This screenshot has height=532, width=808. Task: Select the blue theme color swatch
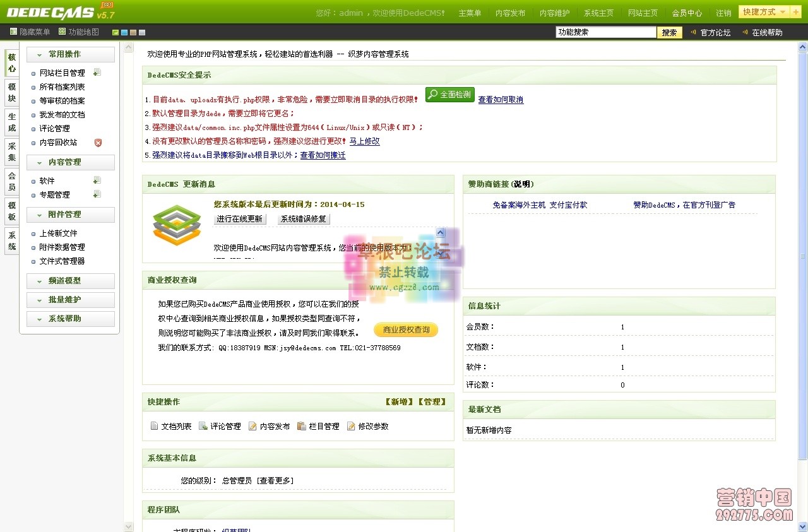pos(124,32)
